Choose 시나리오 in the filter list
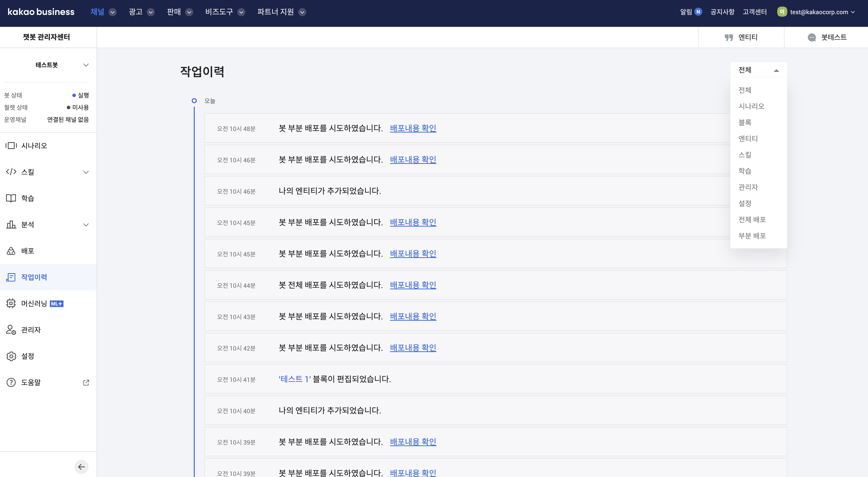The image size is (868, 477). (x=751, y=106)
